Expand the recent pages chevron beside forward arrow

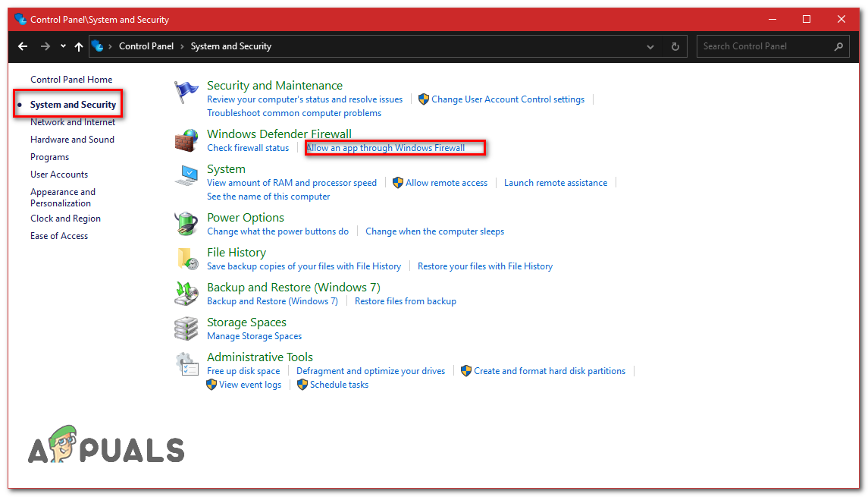(63, 46)
